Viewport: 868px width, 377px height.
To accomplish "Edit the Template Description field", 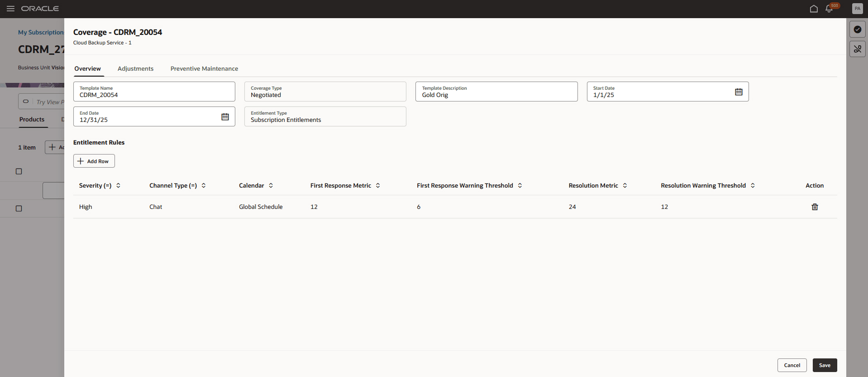I will (x=496, y=92).
